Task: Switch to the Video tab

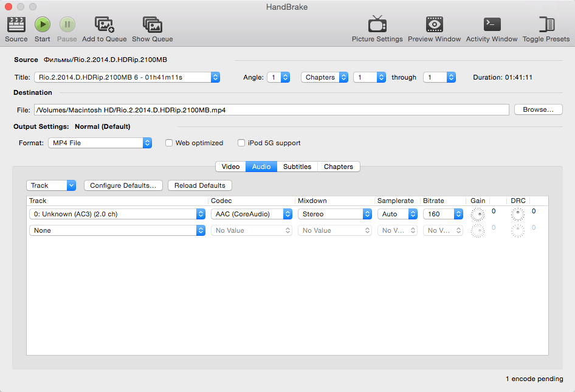Action: [230, 167]
